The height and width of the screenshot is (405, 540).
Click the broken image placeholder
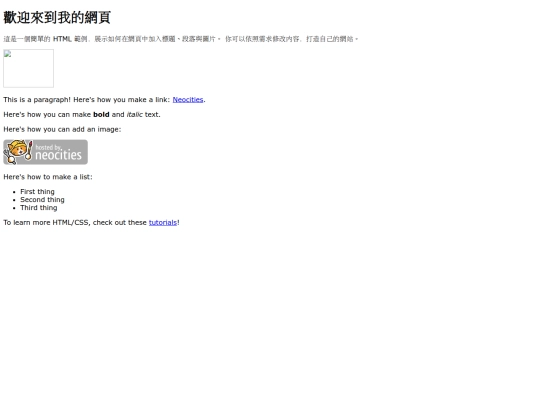(x=29, y=68)
